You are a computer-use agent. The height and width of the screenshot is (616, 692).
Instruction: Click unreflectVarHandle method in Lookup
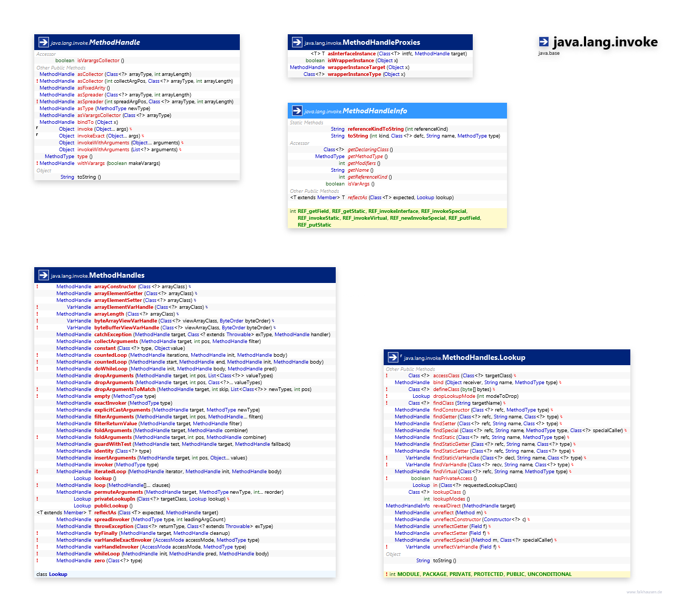click(455, 547)
